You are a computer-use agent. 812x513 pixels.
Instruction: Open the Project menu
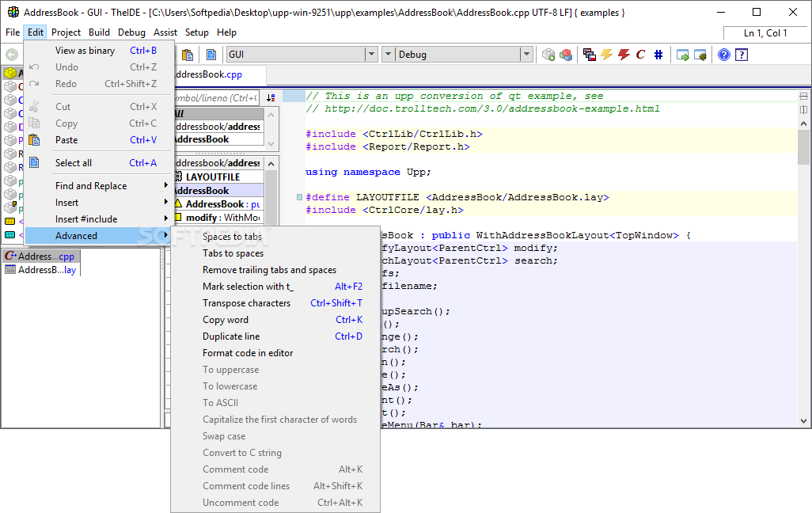[x=66, y=32]
